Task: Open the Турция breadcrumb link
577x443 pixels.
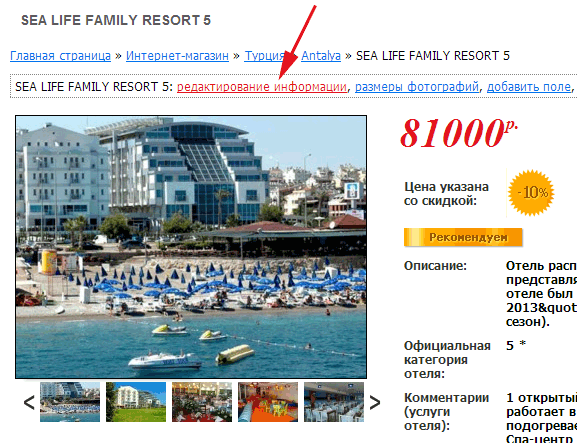Action: point(265,56)
